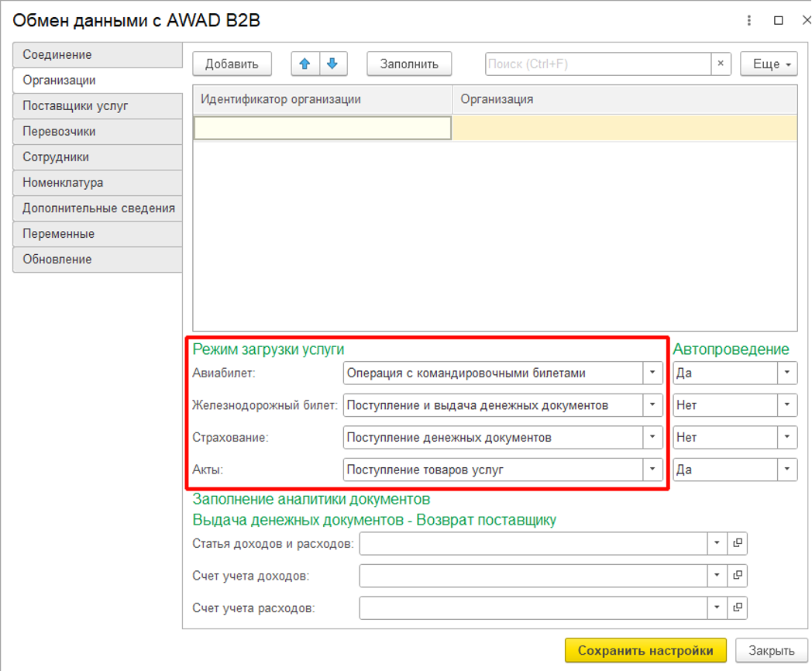Open Автопроведение dropdown for Авиабилет row
This screenshot has width=812, height=671.
787,373
